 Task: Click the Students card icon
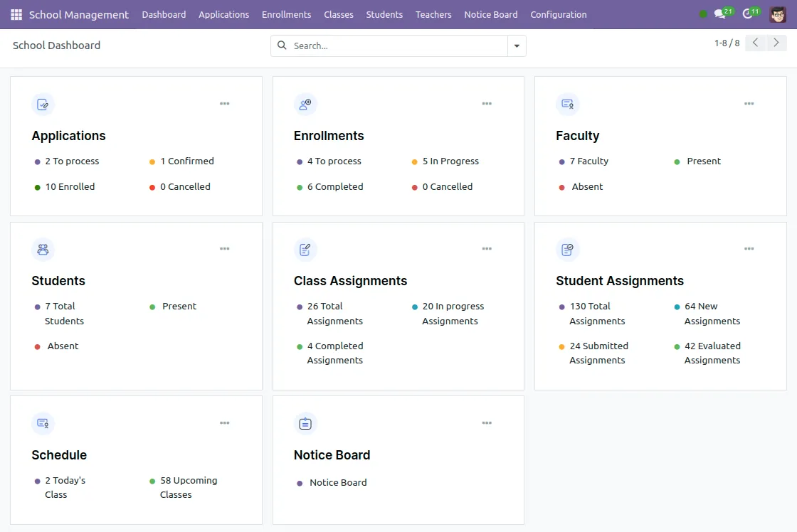(x=43, y=250)
